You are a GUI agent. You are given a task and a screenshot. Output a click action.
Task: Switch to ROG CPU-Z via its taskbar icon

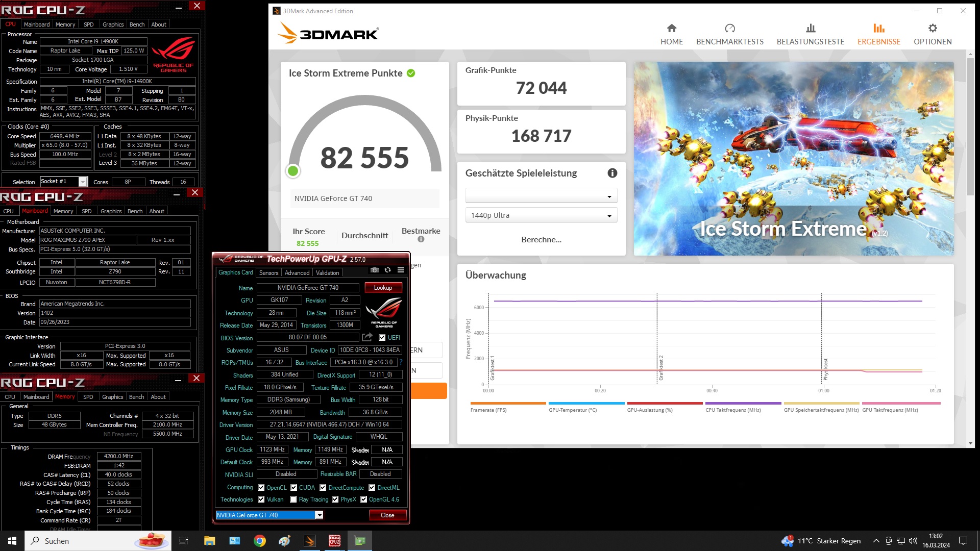click(x=335, y=541)
